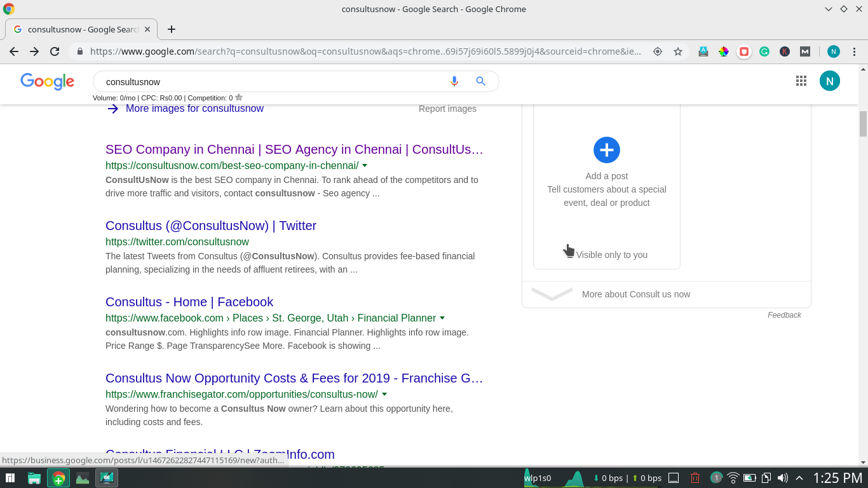Click the Report images link
The image size is (868, 488).
[x=447, y=109]
